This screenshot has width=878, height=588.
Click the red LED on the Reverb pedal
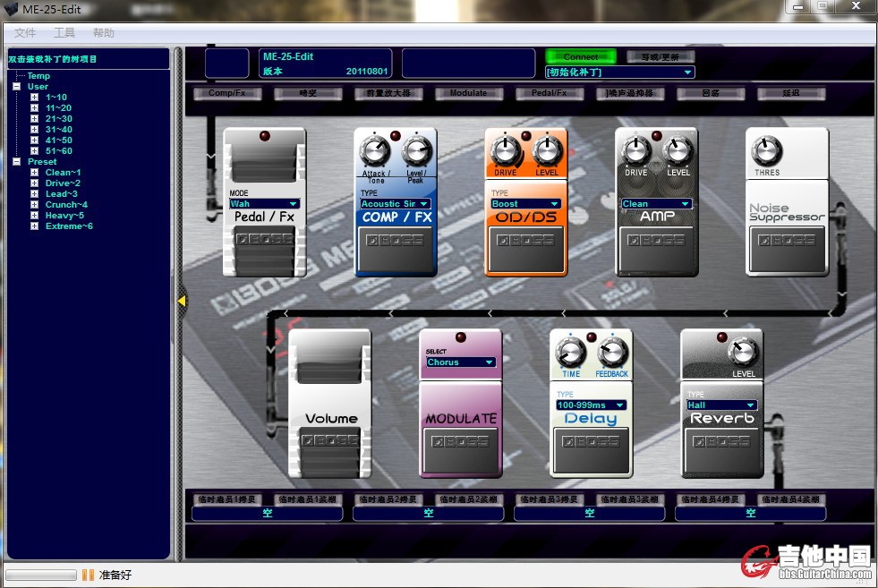coord(722,337)
